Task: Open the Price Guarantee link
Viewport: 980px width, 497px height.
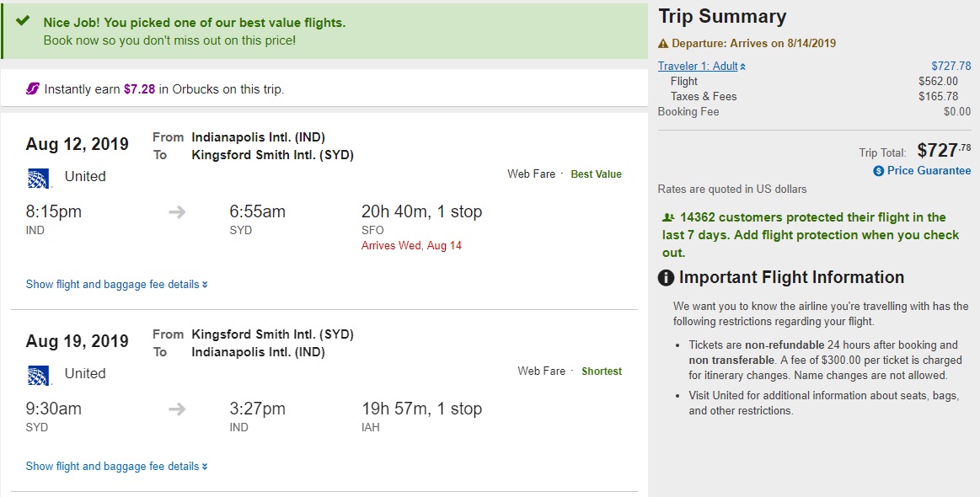Action: pos(929,171)
